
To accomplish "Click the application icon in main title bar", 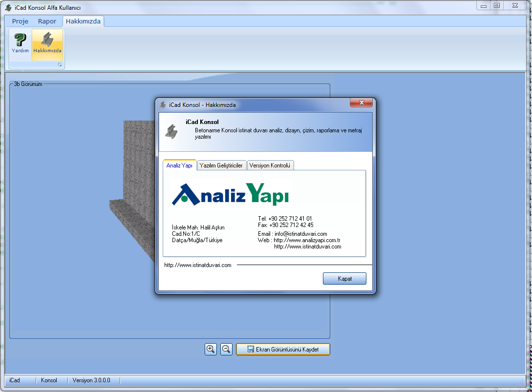I will click(8, 7).
